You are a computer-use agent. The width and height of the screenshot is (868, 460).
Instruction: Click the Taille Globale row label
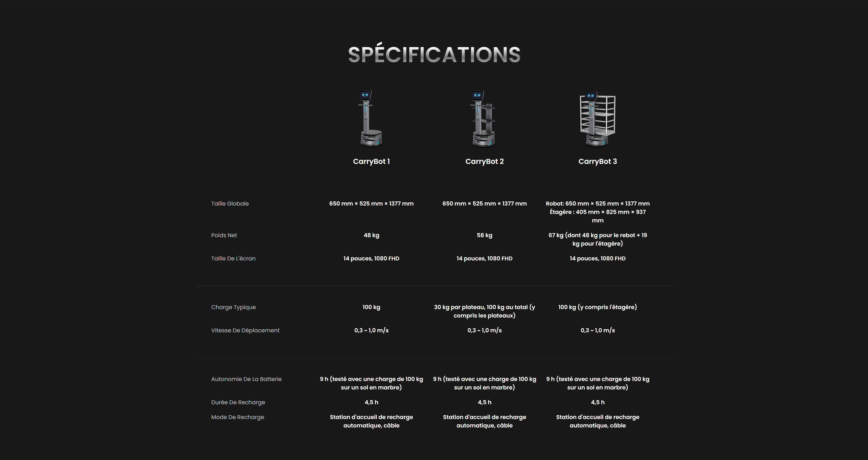point(230,203)
